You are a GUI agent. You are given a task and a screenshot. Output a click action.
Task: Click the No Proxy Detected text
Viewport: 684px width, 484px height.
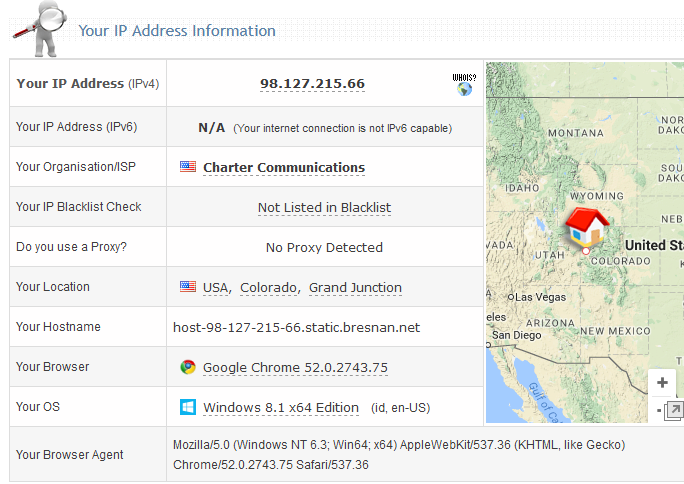click(324, 247)
